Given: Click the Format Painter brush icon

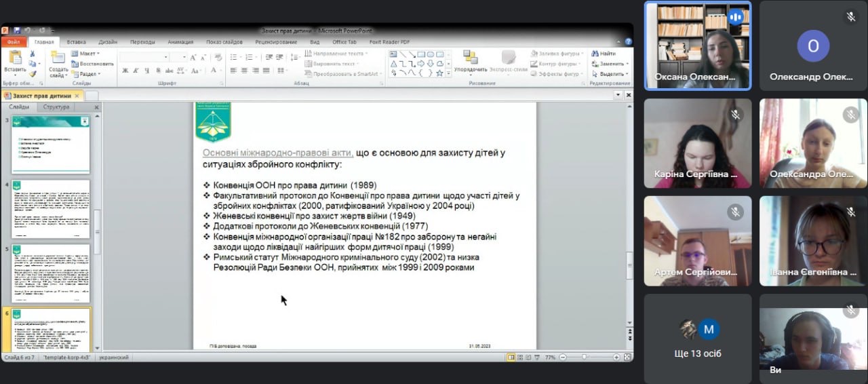Looking at the screenshot, I should [32, 73].
